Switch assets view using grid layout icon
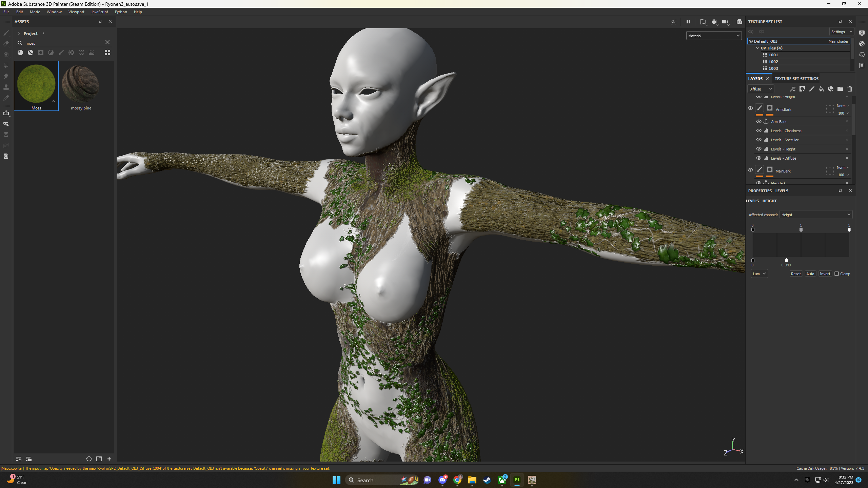868x488 pixels. pyautogui.click(x=107, y=53)
